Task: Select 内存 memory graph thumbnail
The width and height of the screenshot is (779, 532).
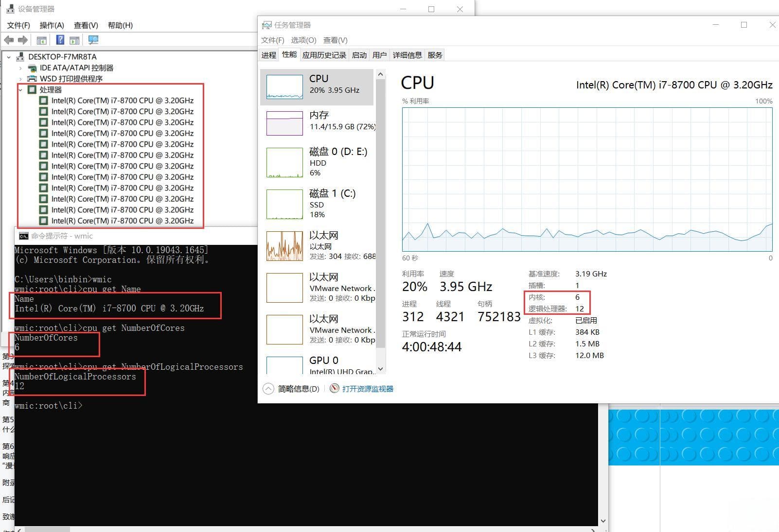Action: click(x=284, y=123)
